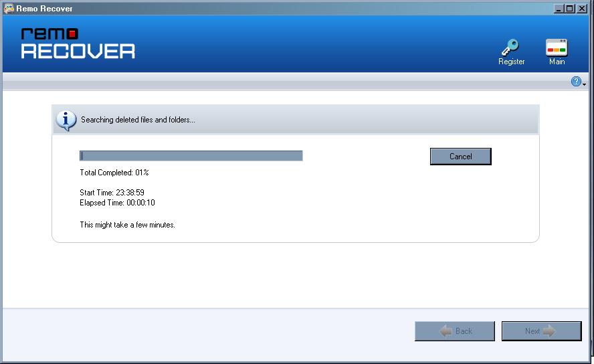Click the Remo Recover logo
This screenshot has width=594, height=364.
78,43
